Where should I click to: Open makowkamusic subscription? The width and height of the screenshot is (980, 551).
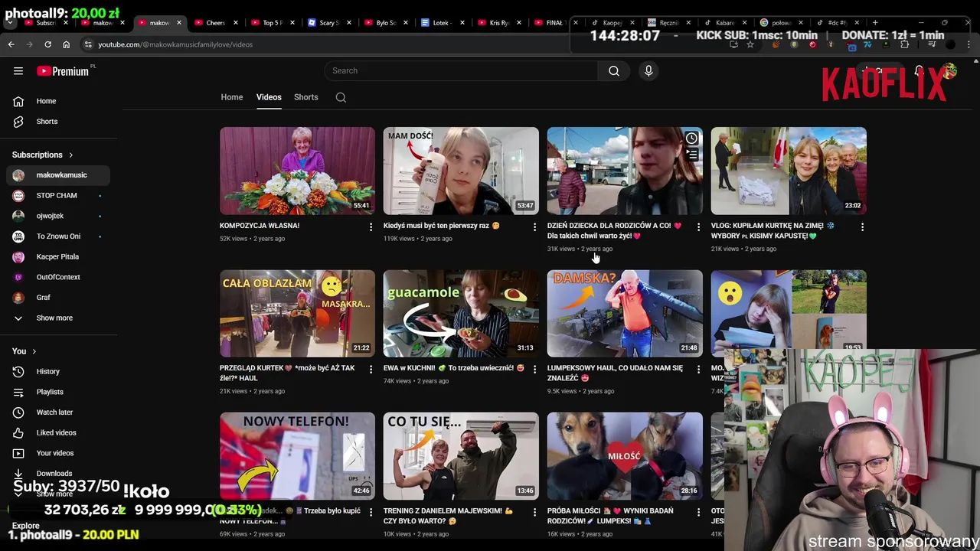(x=58, y=175)
